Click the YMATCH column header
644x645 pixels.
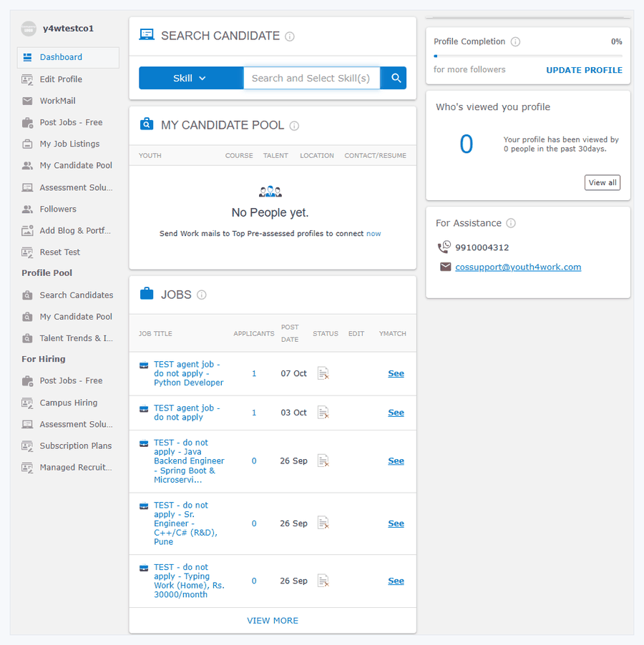point(393,334)
